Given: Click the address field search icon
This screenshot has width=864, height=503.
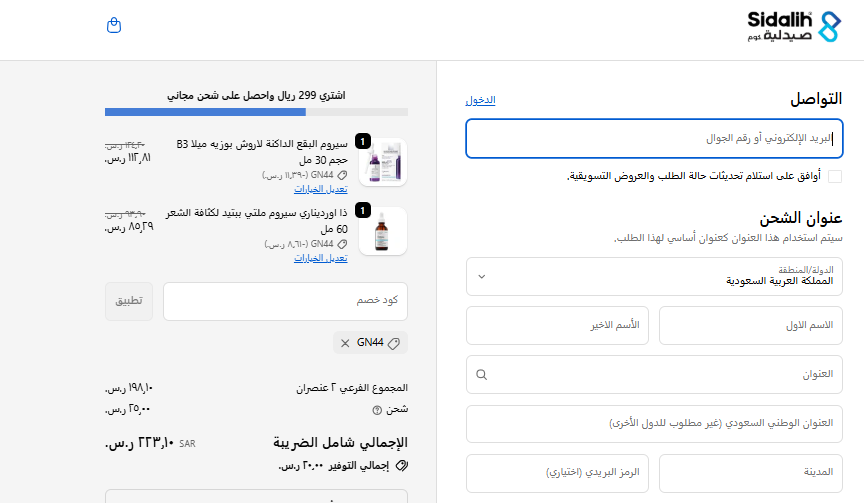Looking at the screenshot, I should point(482,375).
